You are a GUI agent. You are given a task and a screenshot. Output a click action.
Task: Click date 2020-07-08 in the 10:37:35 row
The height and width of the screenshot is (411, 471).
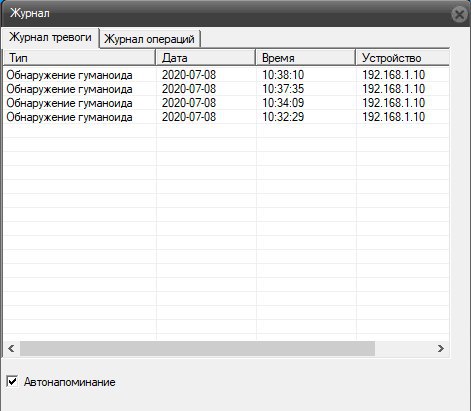pos(189,89)
